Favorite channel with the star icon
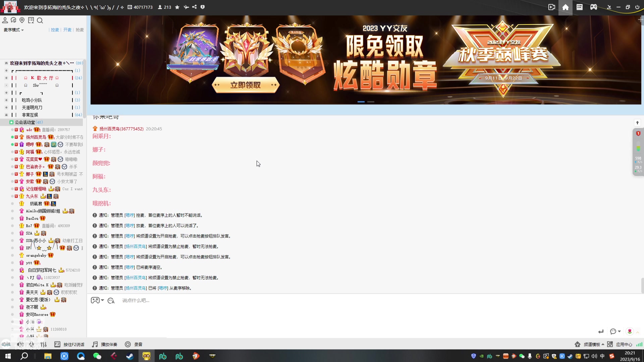 177,7
